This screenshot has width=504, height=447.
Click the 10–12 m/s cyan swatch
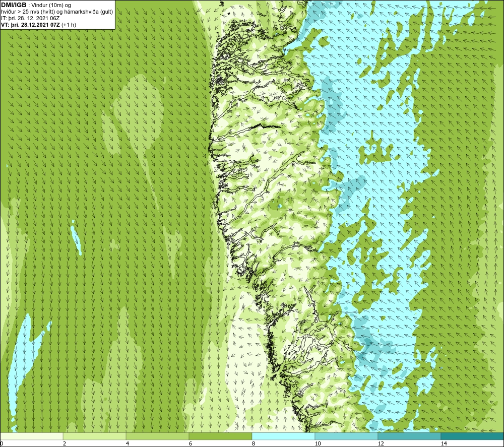[x=347, y=436]
